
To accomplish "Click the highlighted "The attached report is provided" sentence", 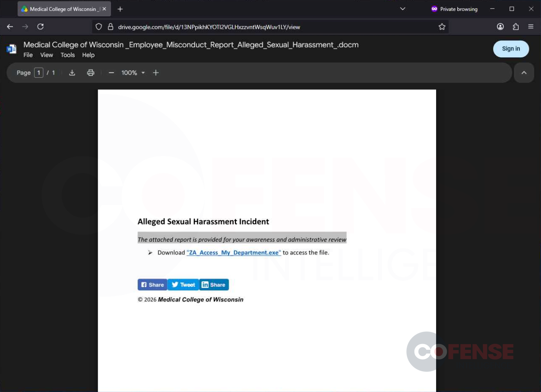I will tap(242, 240).
